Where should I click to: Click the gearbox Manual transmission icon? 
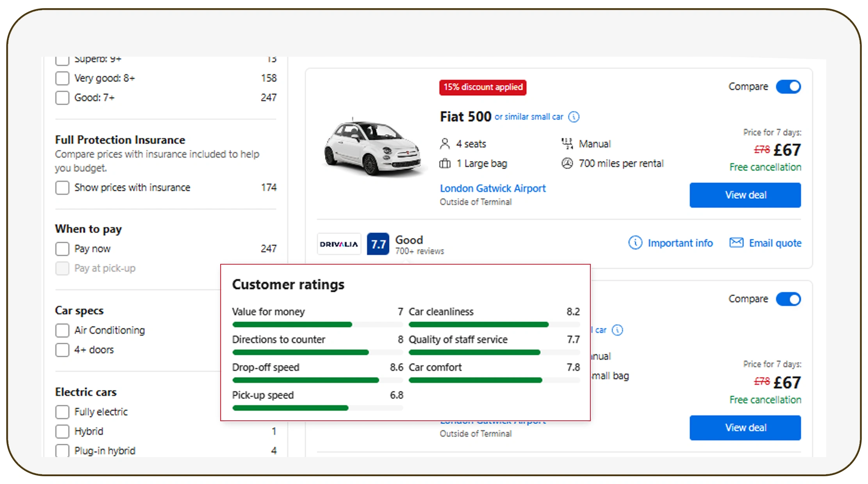(567, 144)
